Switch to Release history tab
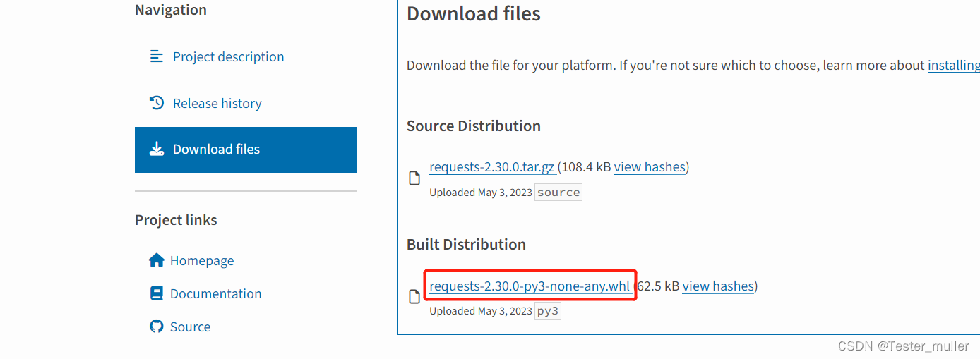 coord(217,104)
